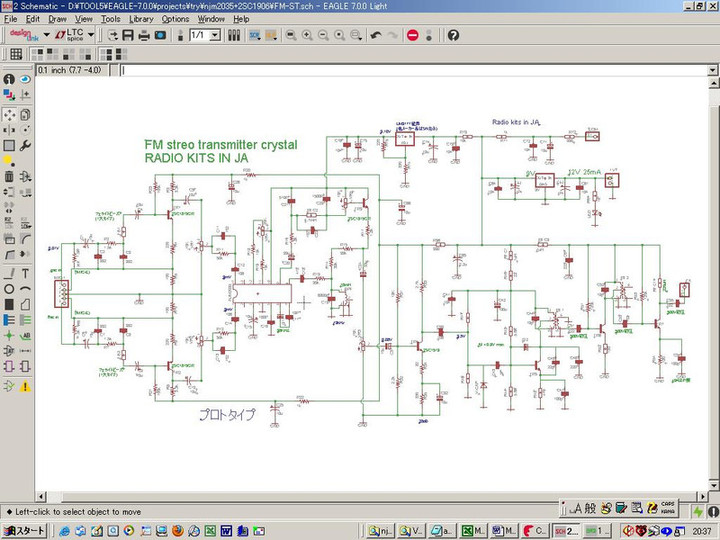Expand the LTC spice dropdown arrow

tap(92, 35)
